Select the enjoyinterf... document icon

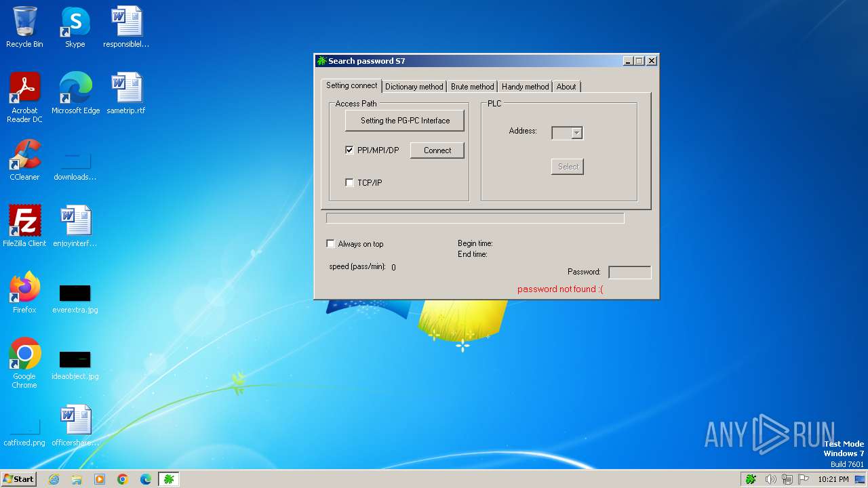coord(75,226)
